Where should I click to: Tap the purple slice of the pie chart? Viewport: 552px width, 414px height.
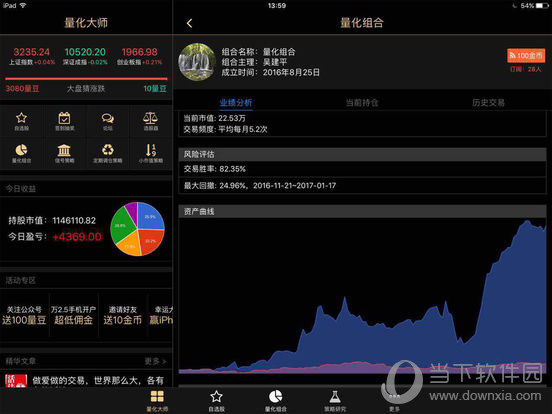pos(132,210)
